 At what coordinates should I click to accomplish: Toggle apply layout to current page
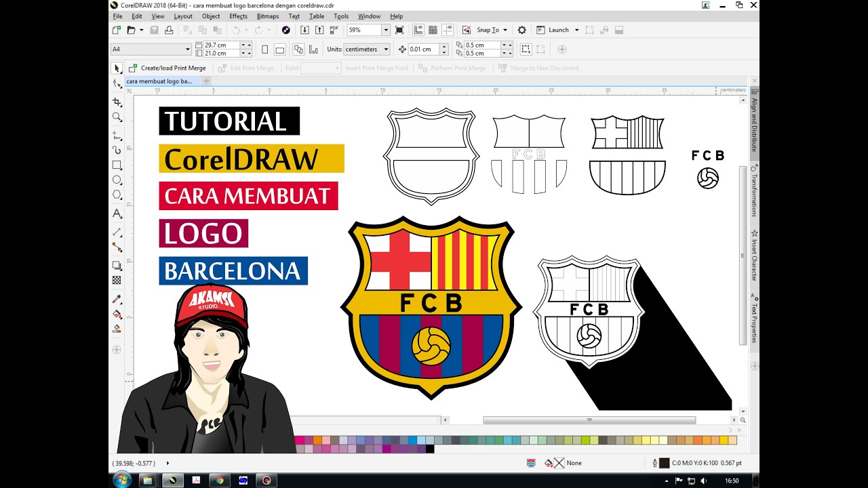313,49
